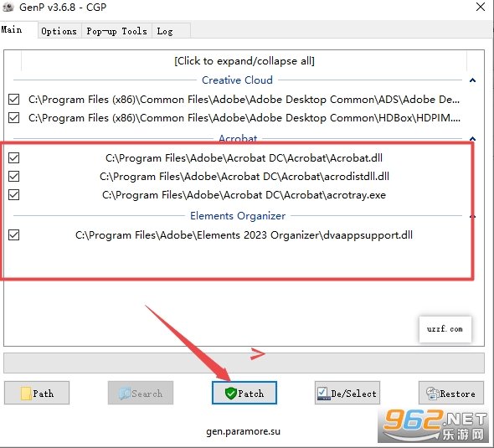Open the Options tab

59,31
